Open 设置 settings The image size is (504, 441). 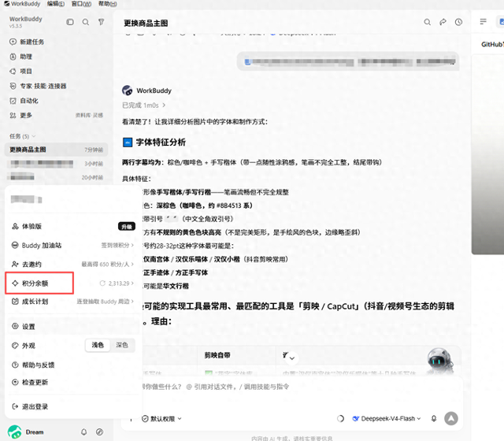coord(72,327)
